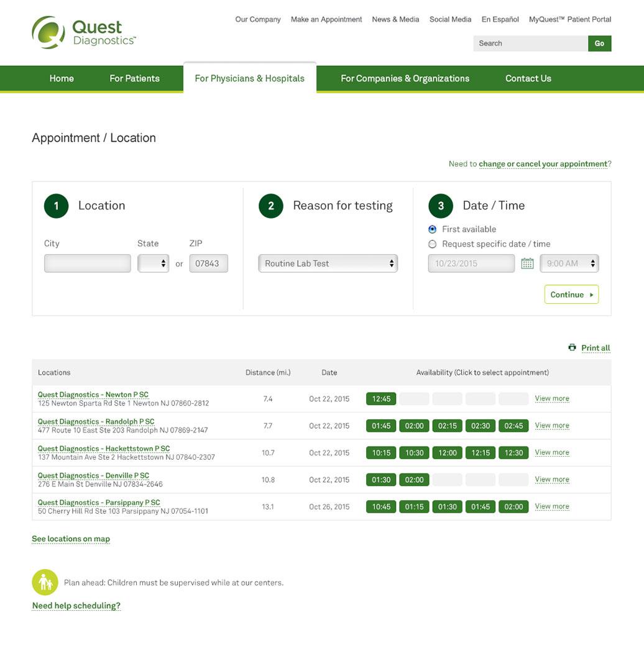Select the 02:30 slot at Randolph

(481, 426)
